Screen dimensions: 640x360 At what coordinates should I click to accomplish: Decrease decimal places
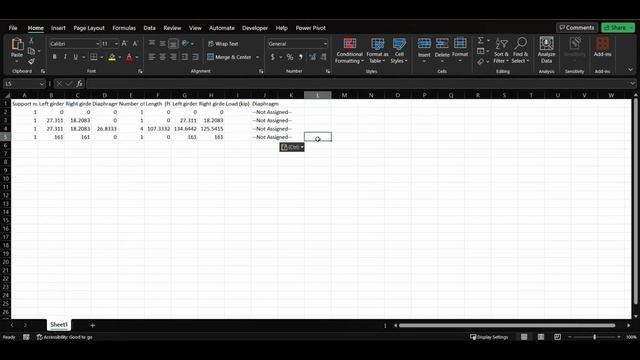(x=323, y=57)
